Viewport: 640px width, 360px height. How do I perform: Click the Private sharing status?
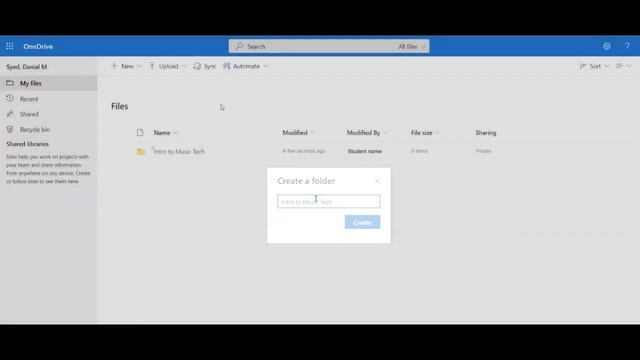click(483, 151)
